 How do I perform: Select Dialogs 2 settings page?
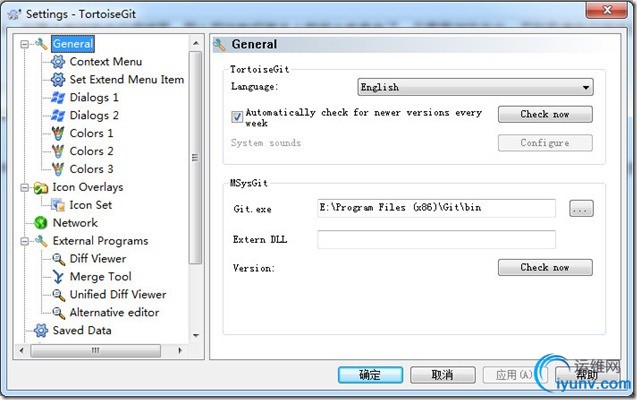pos(94,115)
